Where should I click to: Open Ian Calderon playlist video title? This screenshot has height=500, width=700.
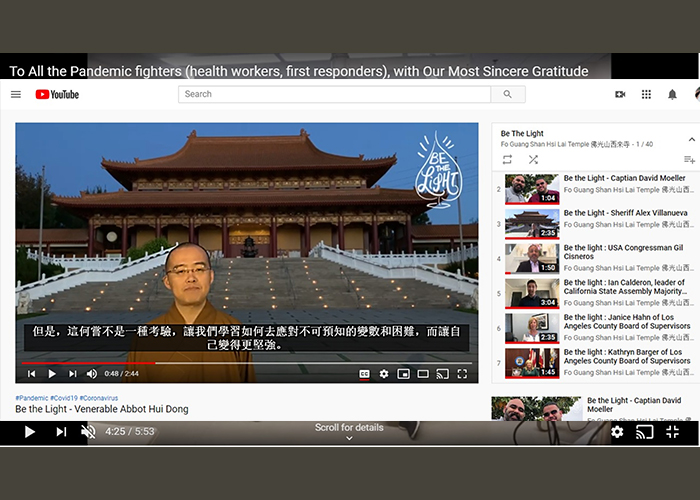(625, 287)
